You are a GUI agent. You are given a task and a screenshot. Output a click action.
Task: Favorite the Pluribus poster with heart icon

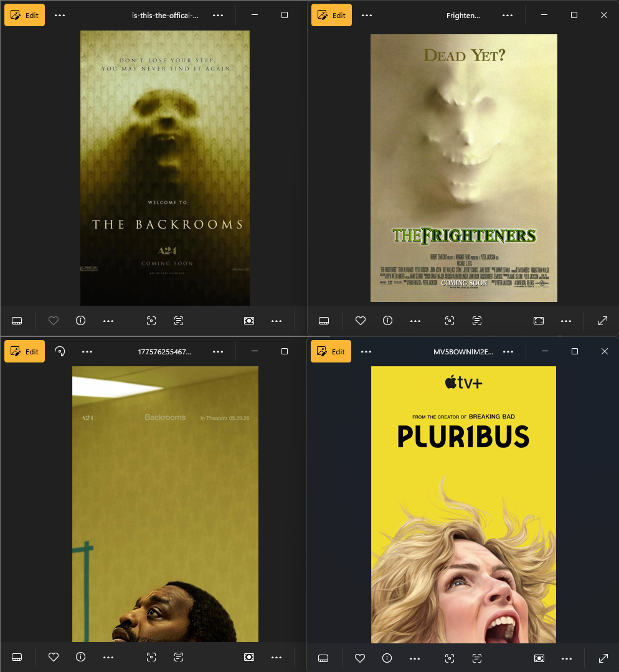tap(360, 658)
